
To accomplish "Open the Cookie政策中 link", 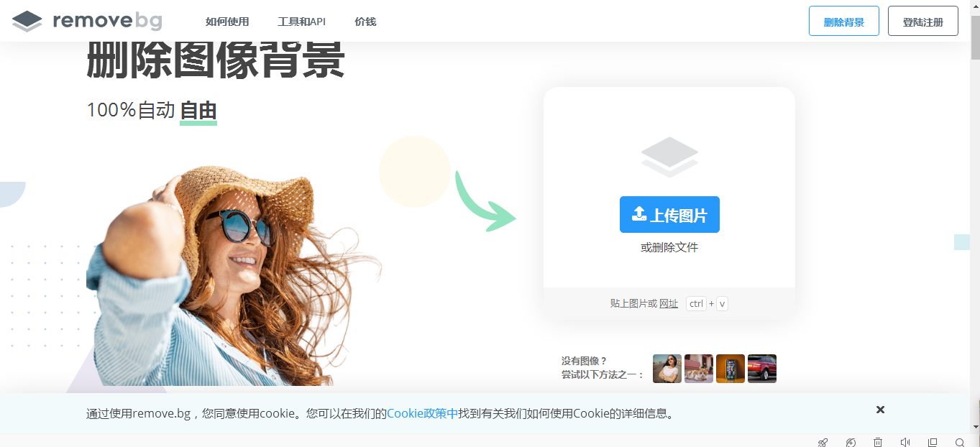I will coord(423,413).
